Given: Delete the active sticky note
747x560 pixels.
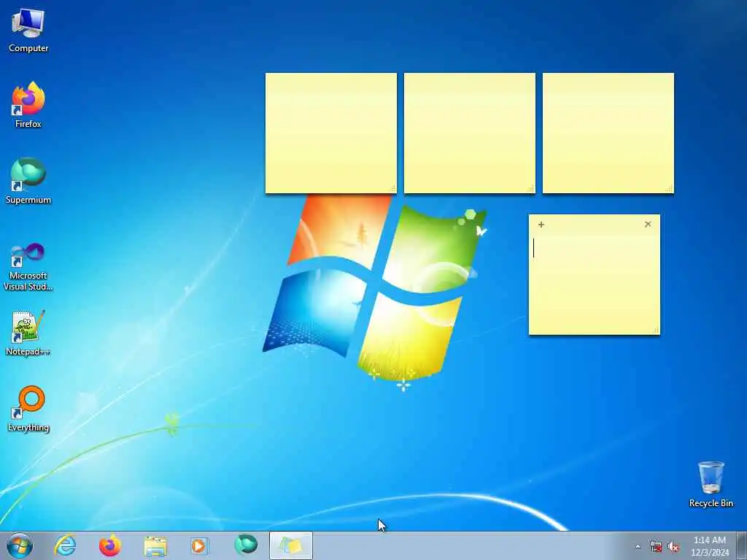Looking at the screenshot, I should (648, 224).
